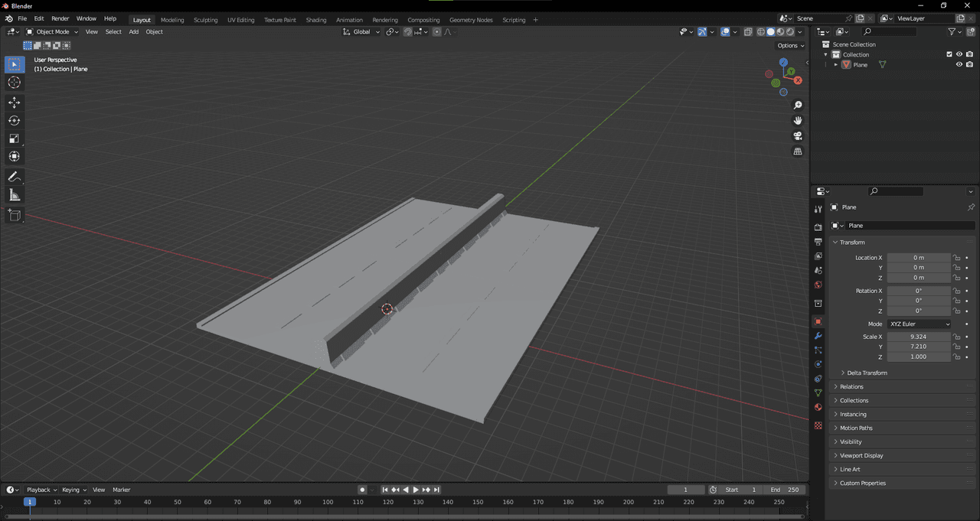980x521 pixels.
Task: Choose the Add Cube tool
Action: click(15, 216)
